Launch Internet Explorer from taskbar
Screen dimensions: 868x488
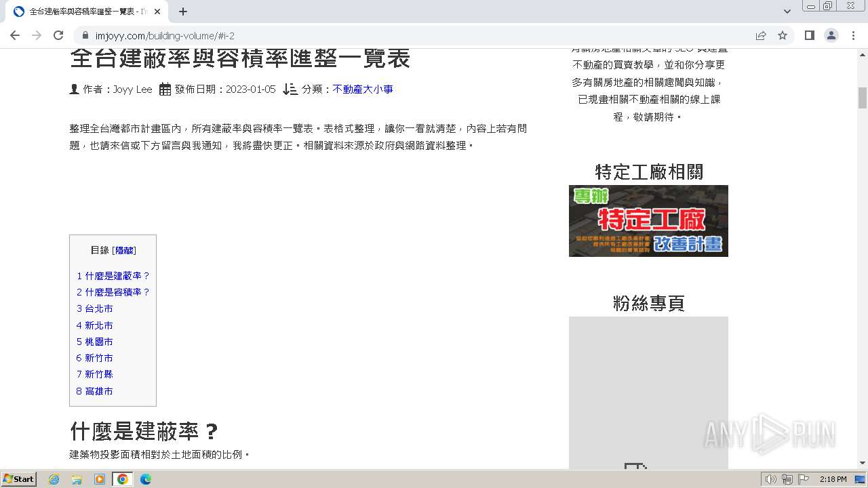point(54,479)
